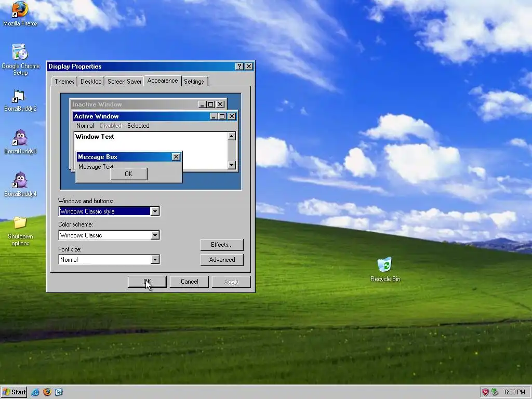Select the BonziBuddy4 desktop shortcut
This screenshot has width=532, height=399.
click(x=20, y=184)
